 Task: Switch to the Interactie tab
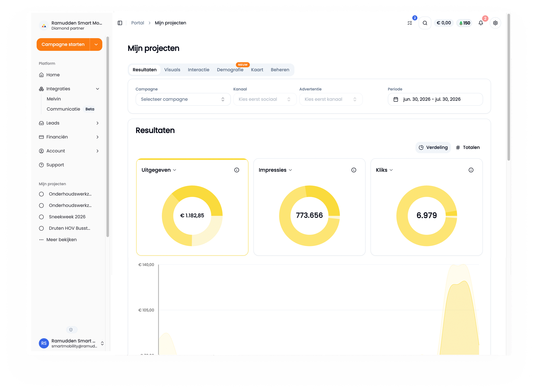coord(199,70)
